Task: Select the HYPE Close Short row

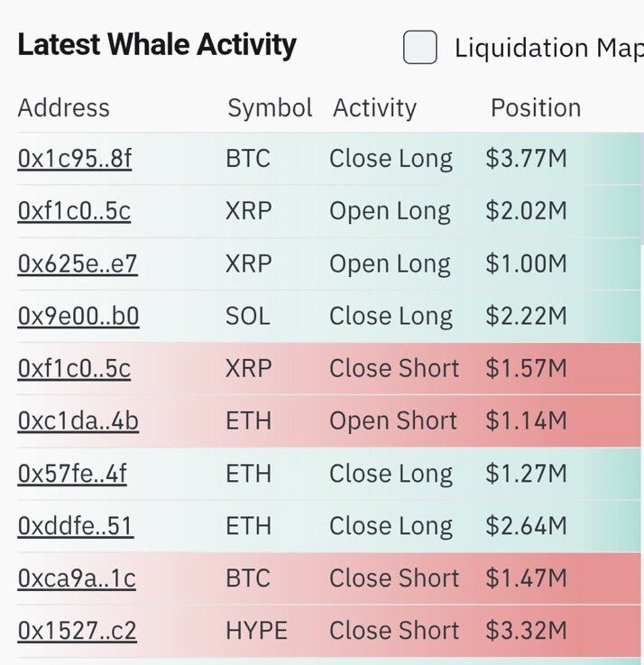Action: click(x=328, y=631)
